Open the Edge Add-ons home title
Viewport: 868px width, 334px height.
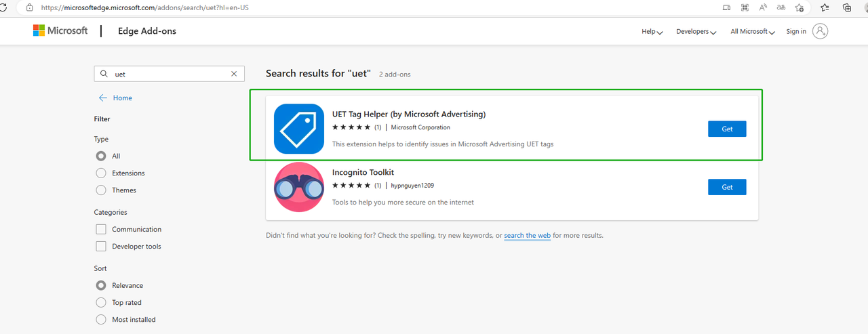click(x=147, y=31)
